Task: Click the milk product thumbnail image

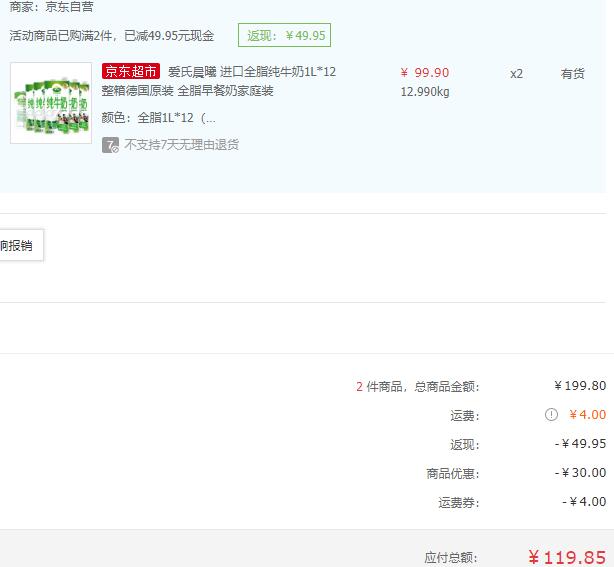Action: [x=51, y=103]
